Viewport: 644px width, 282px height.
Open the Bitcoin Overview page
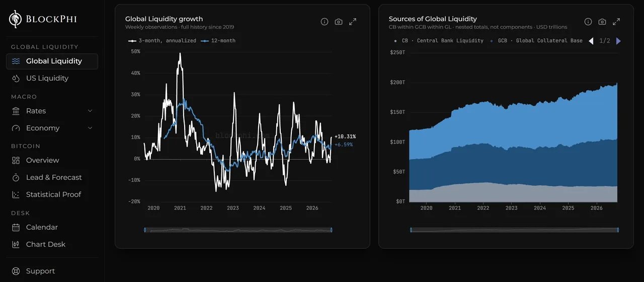[x=52, y=160]
